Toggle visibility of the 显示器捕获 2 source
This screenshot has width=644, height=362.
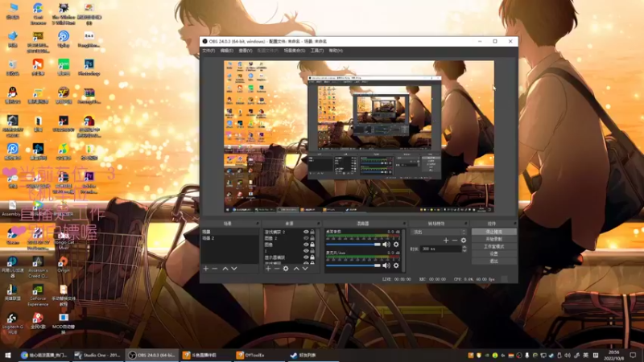(306, 232)
